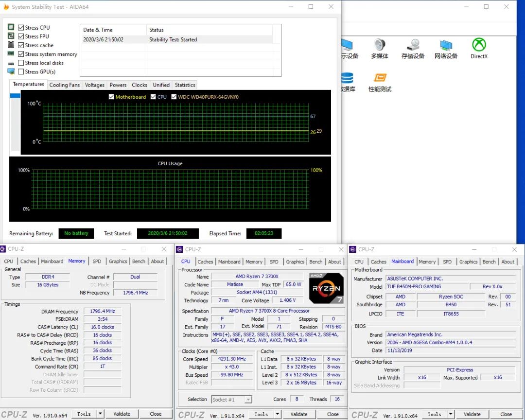Open the Powers tab
Image resolution: width=525 pixels, height=420 pixels.
pyautogui.click(x=118, y=85)
